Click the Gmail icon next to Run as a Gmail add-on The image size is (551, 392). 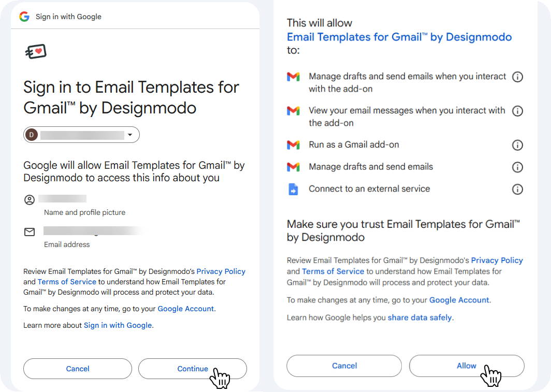[293, 144]
